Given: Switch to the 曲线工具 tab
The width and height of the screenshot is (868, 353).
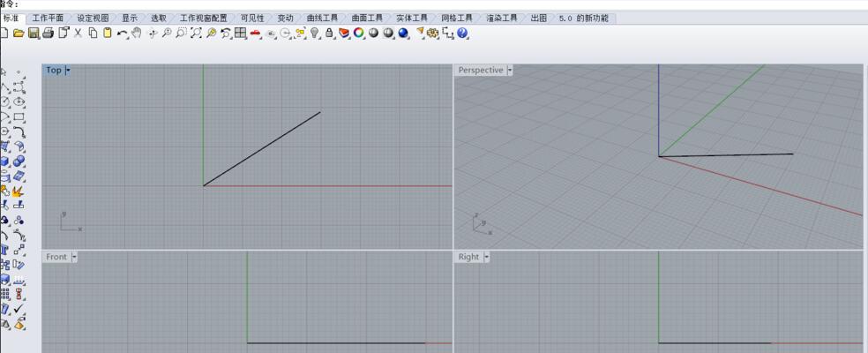Looking at the screenshot, I should (323, 19).
